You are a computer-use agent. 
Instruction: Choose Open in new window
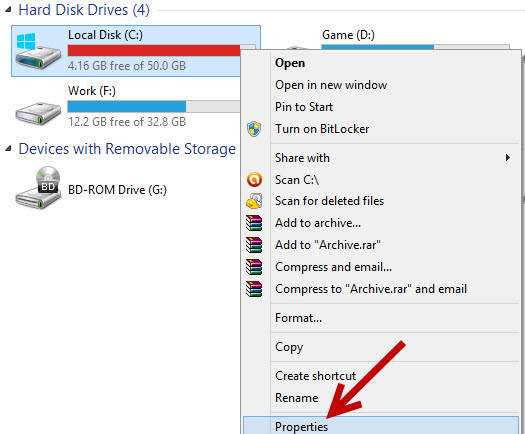pos(331,85)
